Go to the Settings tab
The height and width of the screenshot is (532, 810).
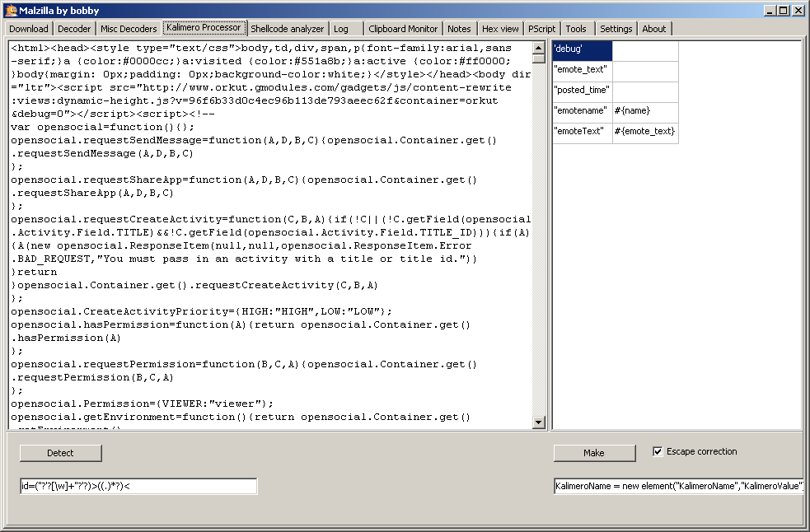point(616,29)
